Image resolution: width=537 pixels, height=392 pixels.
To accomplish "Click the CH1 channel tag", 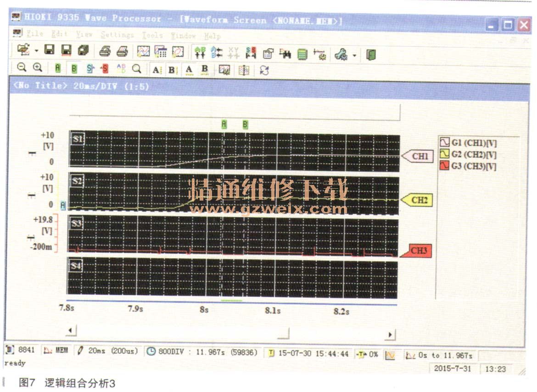I will pyautogui.click(x=418, y=156).
